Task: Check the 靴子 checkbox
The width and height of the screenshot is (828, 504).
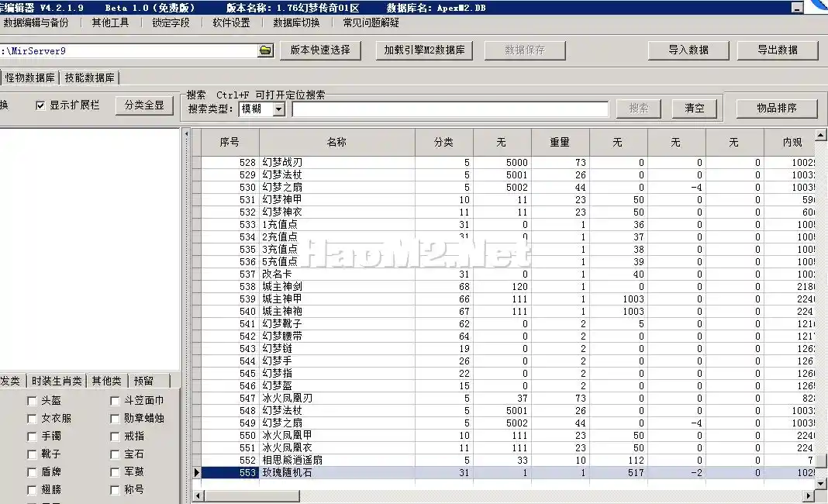Action: [x=32, y=454]
